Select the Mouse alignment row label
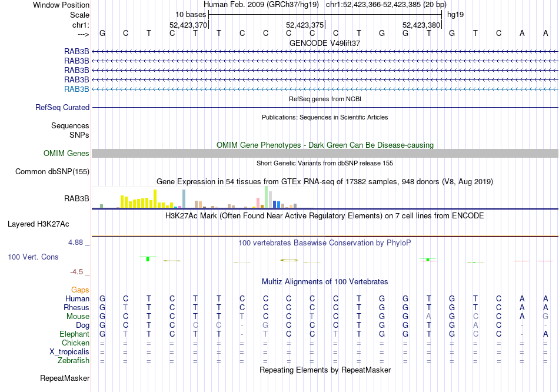559x392 pixels. [78, 317]
